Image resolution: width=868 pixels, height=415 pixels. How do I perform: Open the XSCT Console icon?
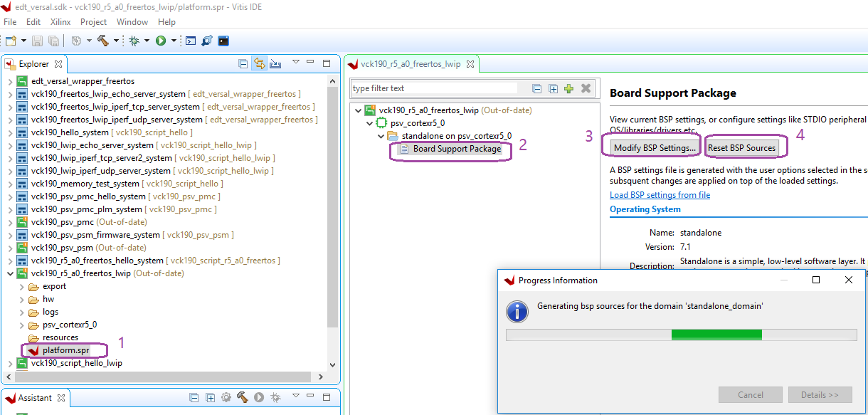[x=191, y=41]
